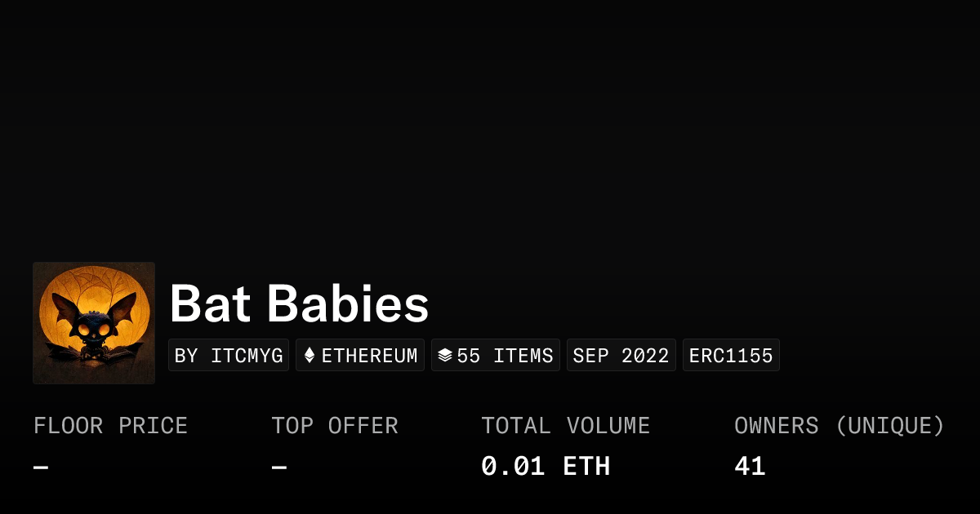
Task: Click the 41 unique owners count
Action: tap(750, 467)
